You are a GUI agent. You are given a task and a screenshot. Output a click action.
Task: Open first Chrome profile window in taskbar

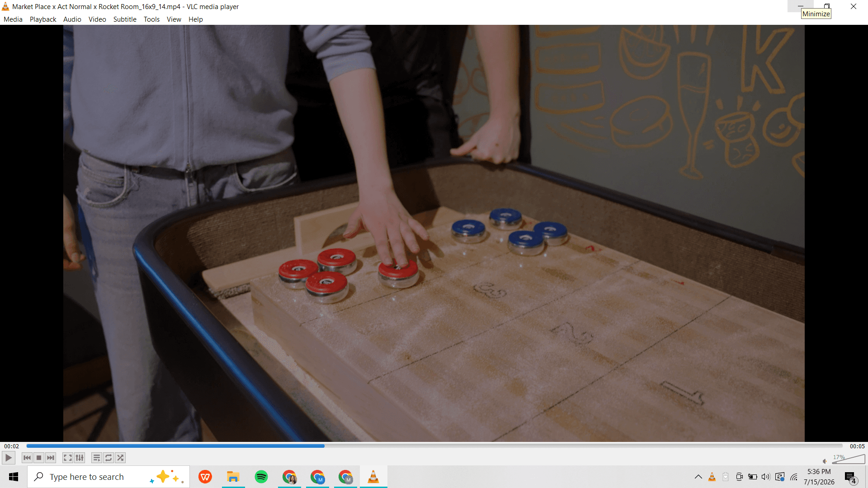click(289, 477)
